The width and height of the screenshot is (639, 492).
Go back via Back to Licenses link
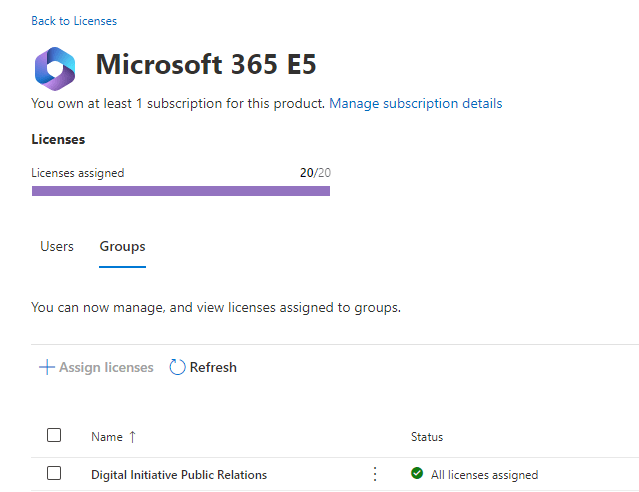click(x=74, y=21)
